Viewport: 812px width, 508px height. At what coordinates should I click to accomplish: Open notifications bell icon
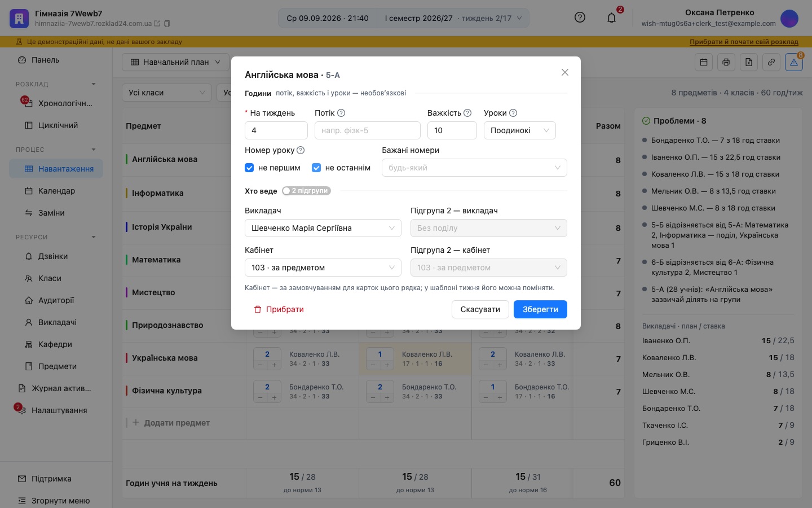pos(611,18)
